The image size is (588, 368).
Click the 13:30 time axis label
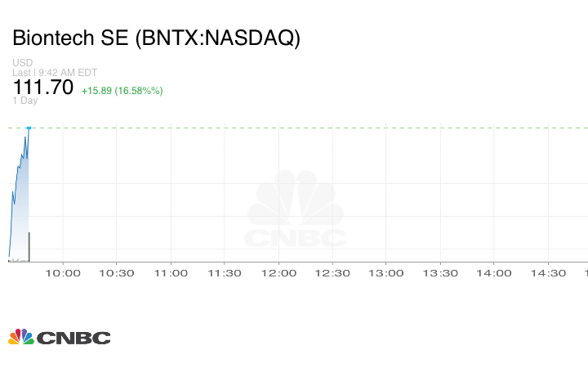439,273
